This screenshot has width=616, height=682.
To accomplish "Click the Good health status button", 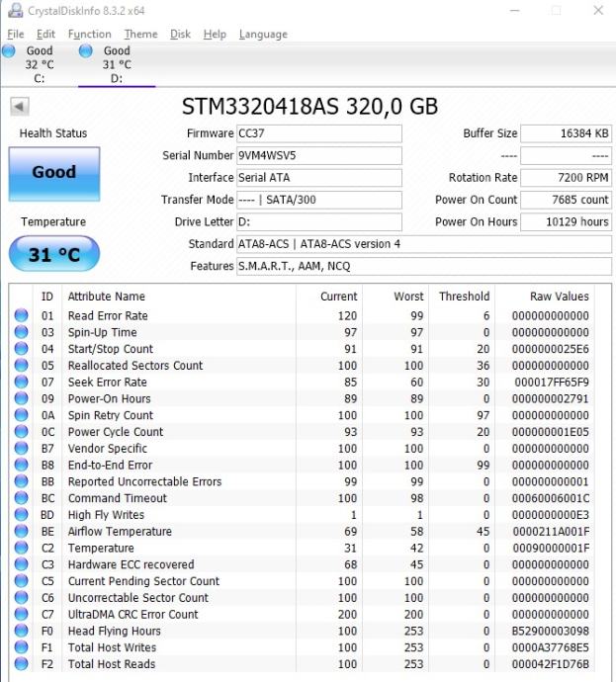I will (x=54, y=174).
